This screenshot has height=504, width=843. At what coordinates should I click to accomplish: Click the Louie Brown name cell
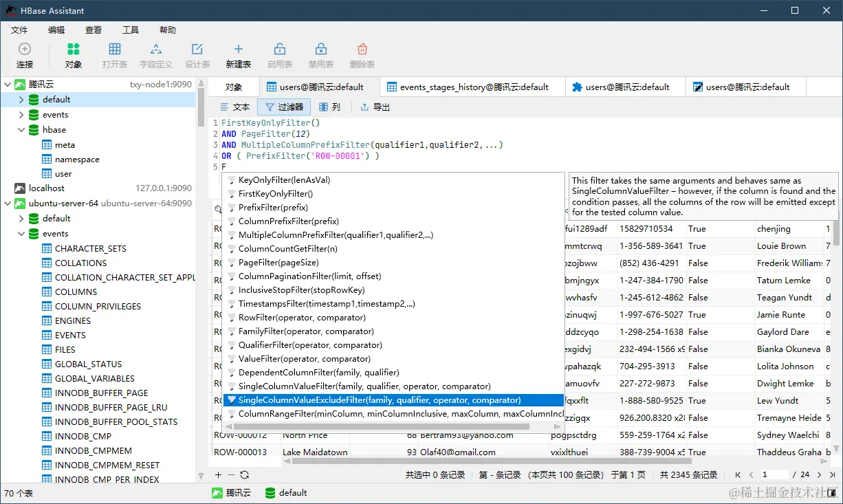tap(789, 245)
